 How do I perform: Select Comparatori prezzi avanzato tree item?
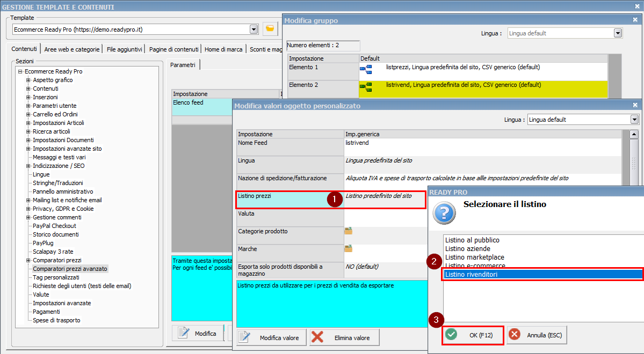(70, 269)
